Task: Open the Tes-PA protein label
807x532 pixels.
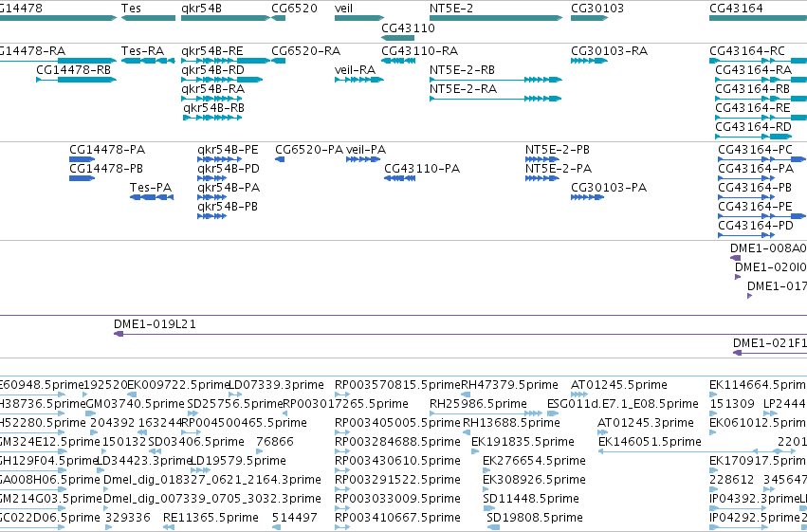Action: pos(150,188)
